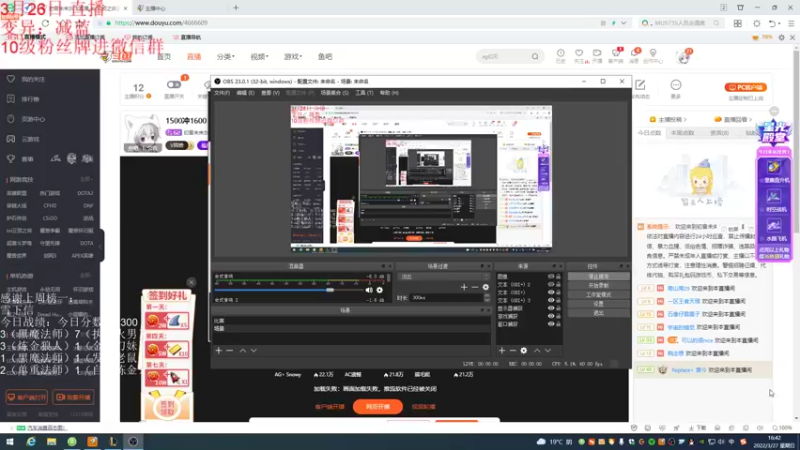Open the 更多 more options circle icon
The height and width of the screenshot is (450, 800).
676,85
